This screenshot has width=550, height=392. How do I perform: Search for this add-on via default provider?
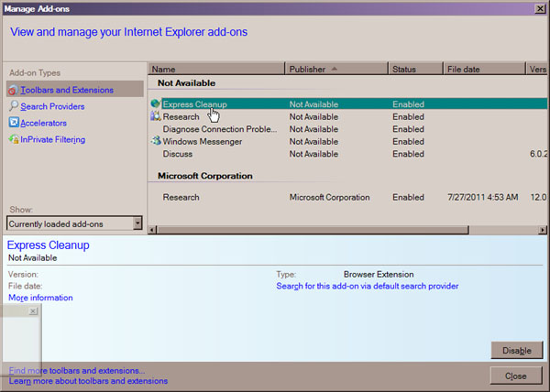(x=367, y=286)
